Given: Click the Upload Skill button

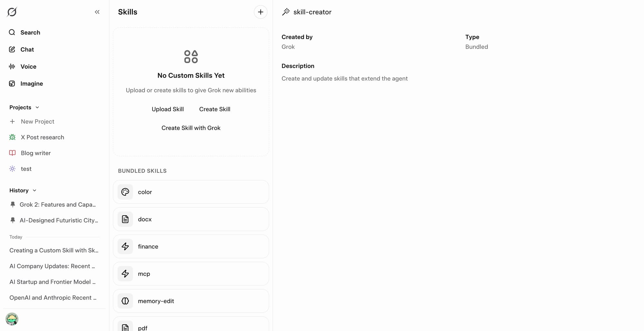Looking at the screenshot, I should [x=168, y=109].
